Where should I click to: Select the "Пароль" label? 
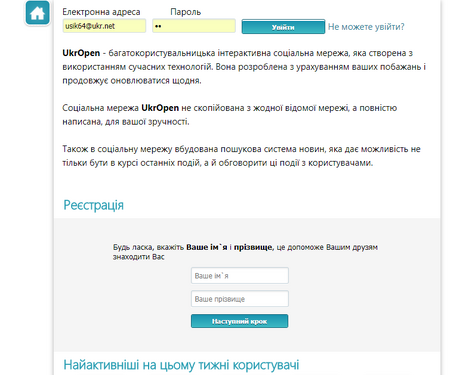pyautogui.click(x=186, y=12)
